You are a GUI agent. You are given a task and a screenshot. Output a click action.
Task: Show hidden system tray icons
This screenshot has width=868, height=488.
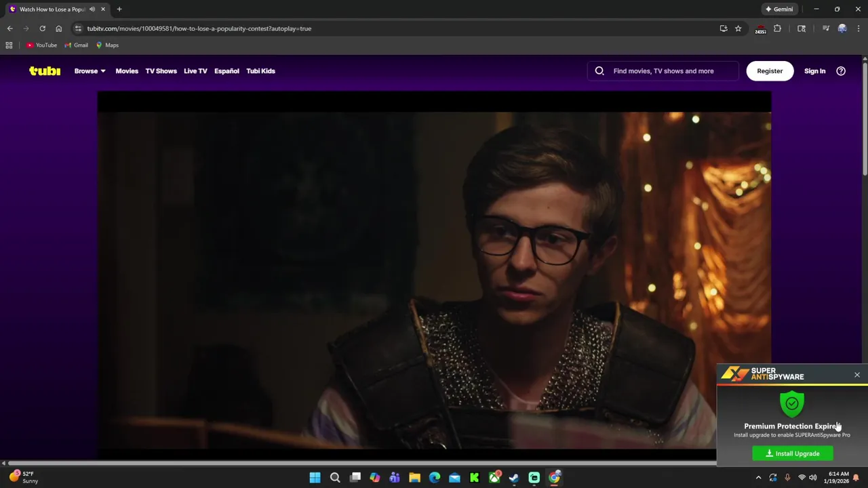(759, 478)
